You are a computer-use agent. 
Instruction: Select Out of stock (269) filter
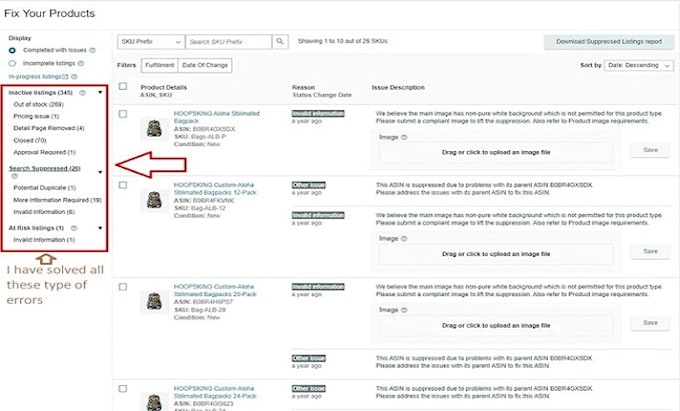click(39, 104)
